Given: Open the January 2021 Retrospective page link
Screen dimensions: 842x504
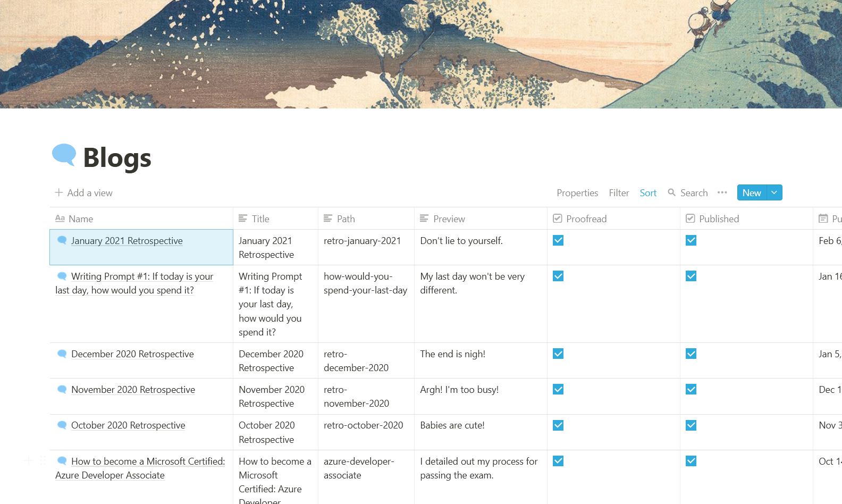Looking at the screenshot, I should click(127, 241).
